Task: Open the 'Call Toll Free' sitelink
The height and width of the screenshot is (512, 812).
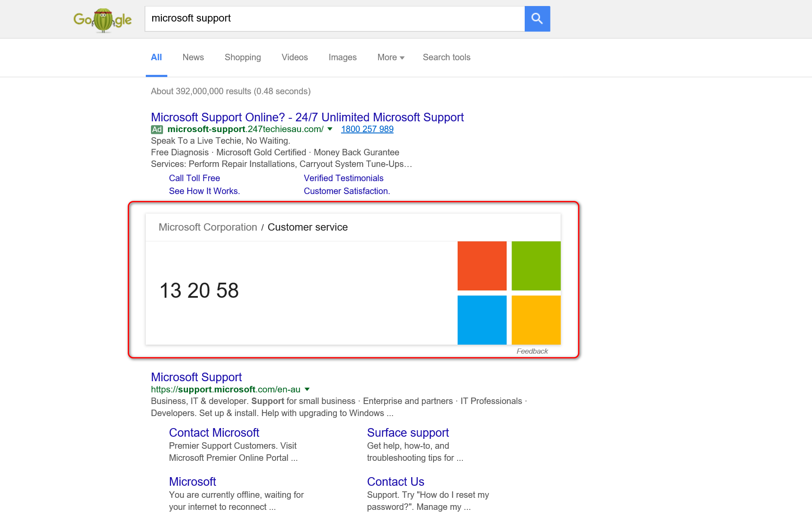Action: [x=194, y=178]
